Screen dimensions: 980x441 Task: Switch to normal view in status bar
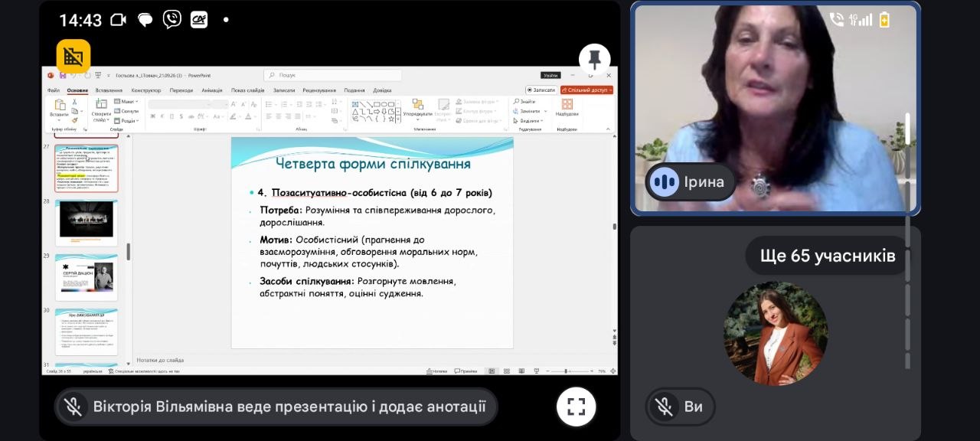(x=492, y=371)
